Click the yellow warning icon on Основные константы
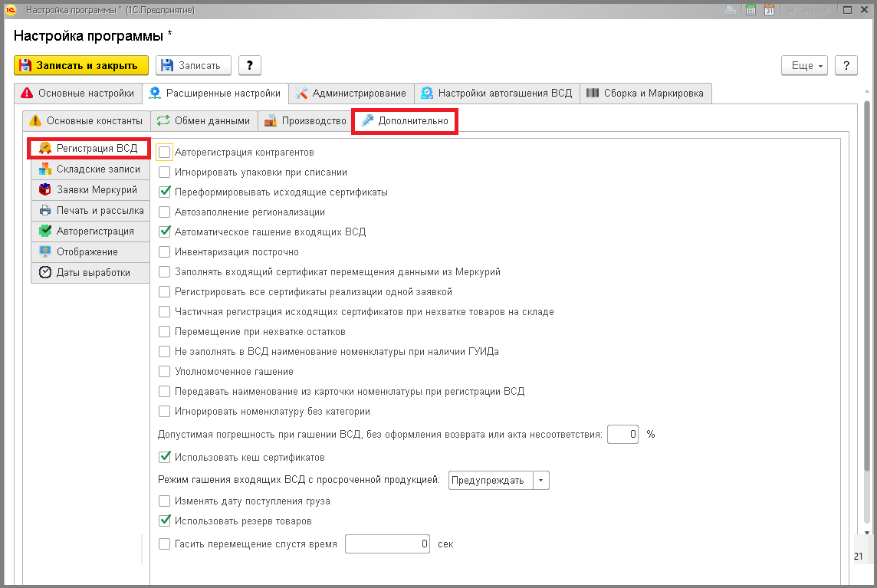Image resolution: width=877 pixels, height=588 pixels. click(35, 120)
